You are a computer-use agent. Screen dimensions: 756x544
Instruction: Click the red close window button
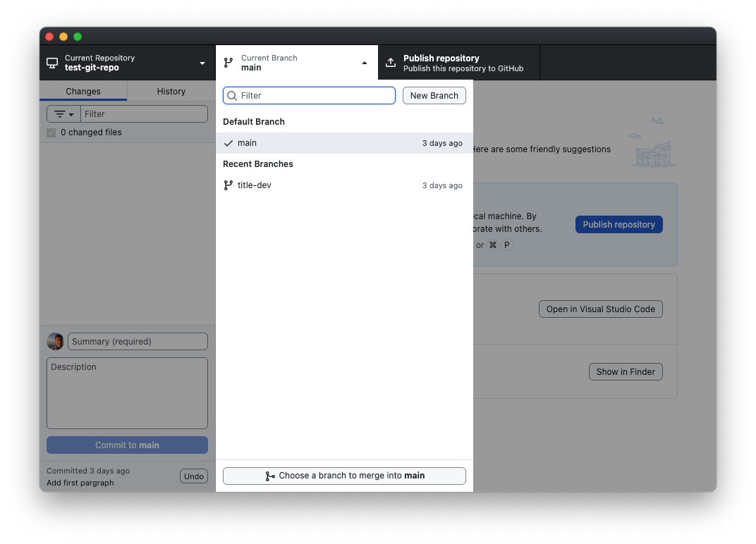coord(49,37)
